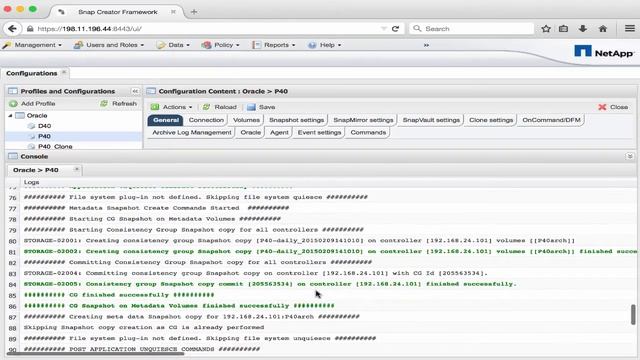Open the Event settings tab
640x360 pixels.
click(319, 132)
